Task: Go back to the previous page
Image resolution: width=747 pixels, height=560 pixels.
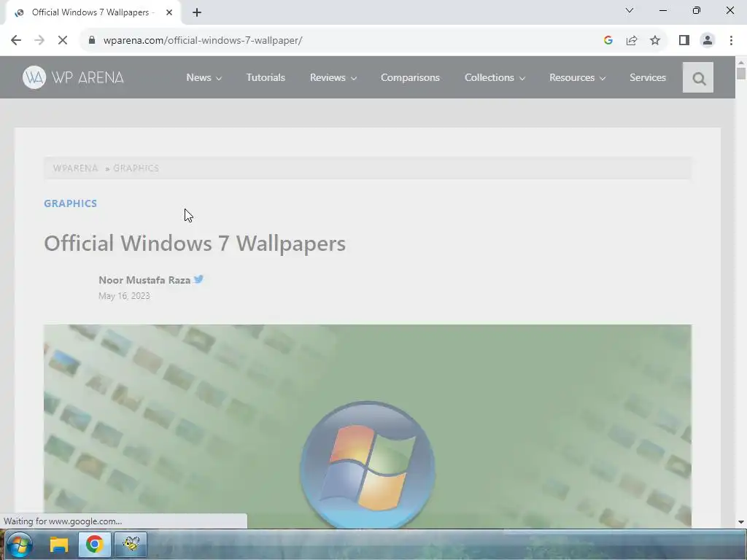Action: coord(16,41)
